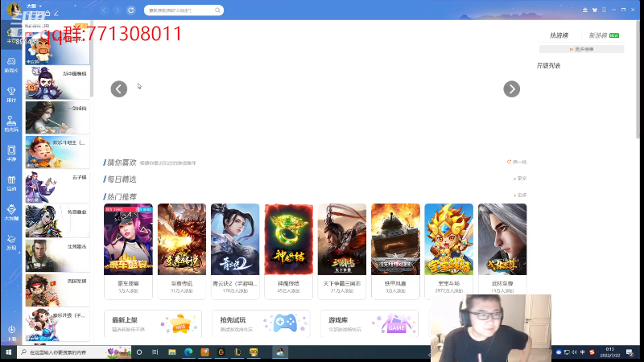Go forward with the right arrow button

118,10
